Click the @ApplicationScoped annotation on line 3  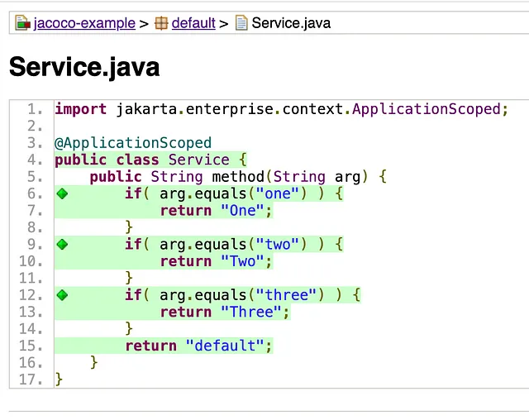click(133, 143)
